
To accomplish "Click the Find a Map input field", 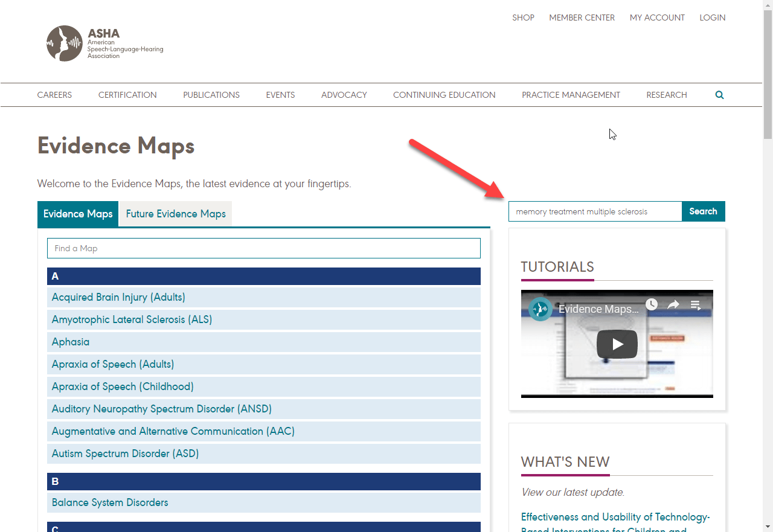I will pos(263,248).
